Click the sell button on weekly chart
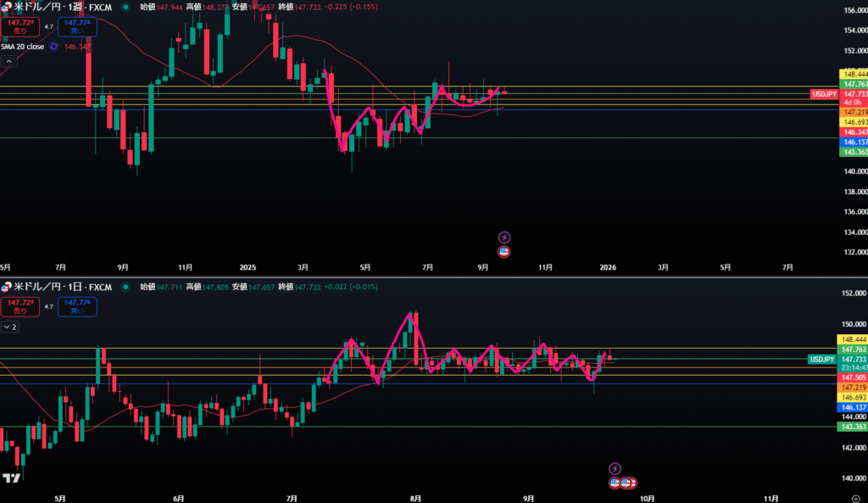The height and width of the screenshot is (503, 868). coord(19,26)
